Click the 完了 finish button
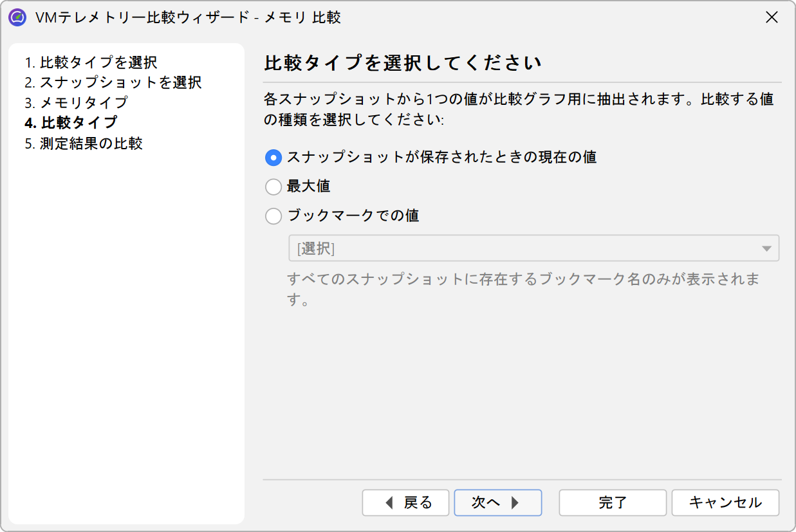Screen dimensions: 796x532 click(613, 502)
